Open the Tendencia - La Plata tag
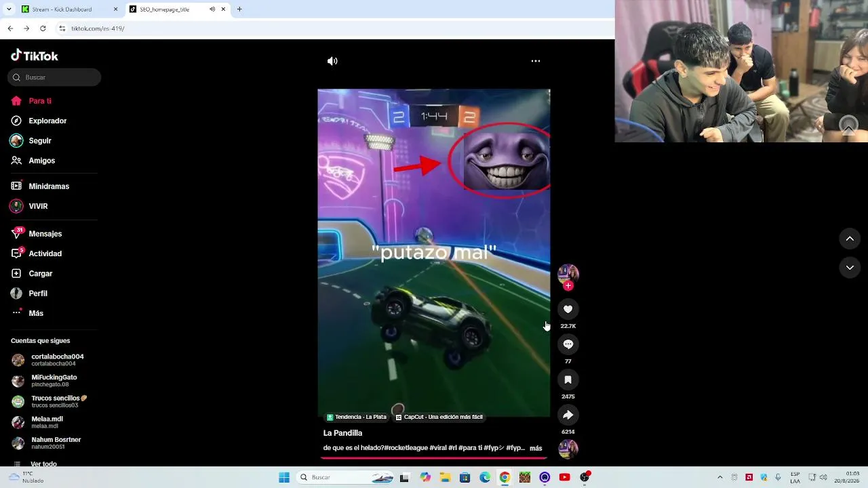 357,417
